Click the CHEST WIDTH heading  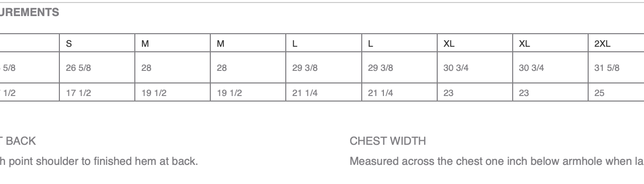pos(388,141)
